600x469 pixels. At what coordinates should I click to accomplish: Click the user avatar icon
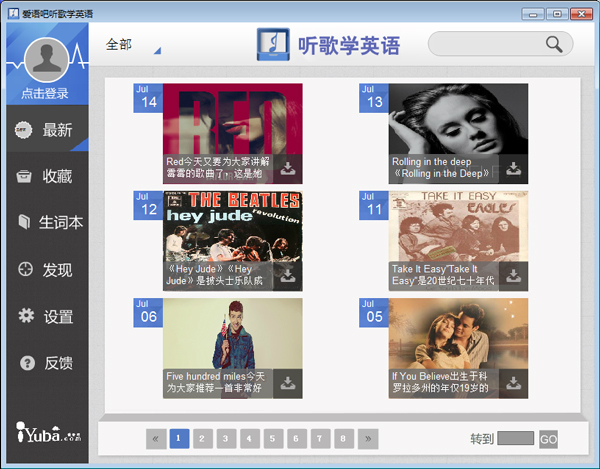(46, 60)
